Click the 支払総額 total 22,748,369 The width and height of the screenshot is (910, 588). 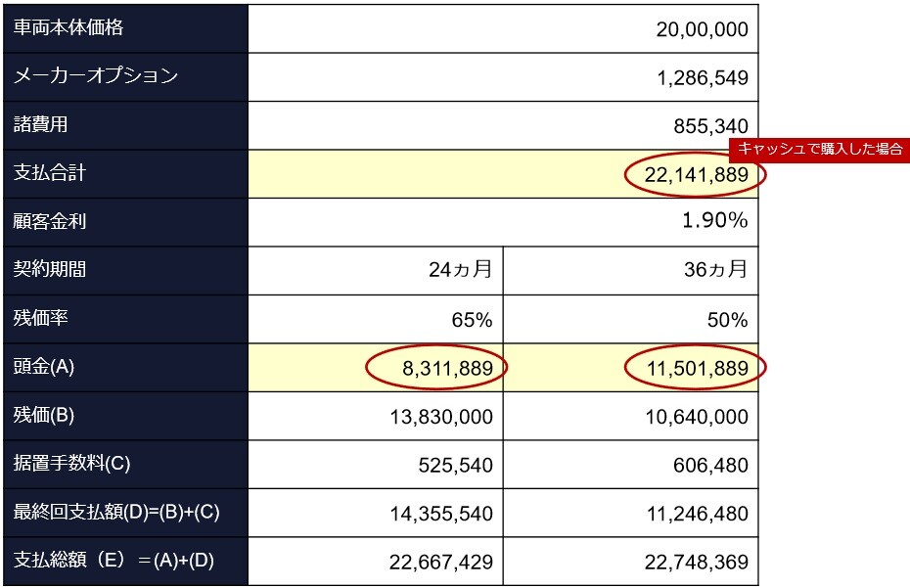[697, 563]
